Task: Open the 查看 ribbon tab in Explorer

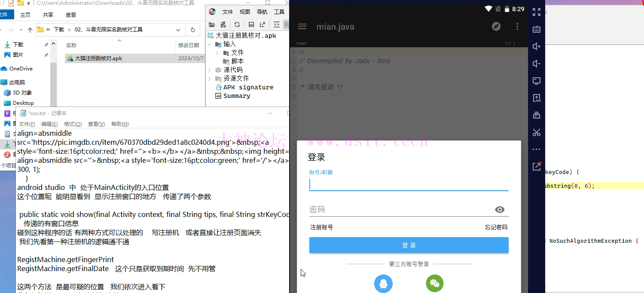Action: (71, 15)
